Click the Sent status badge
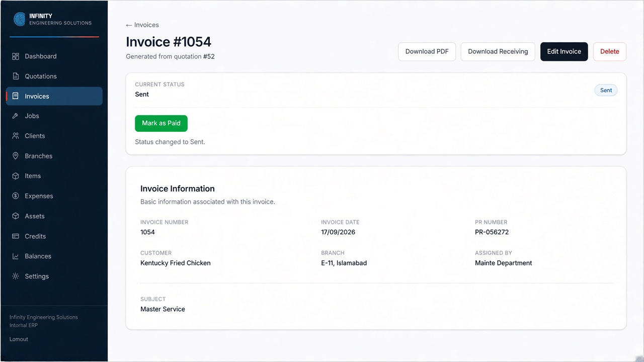The image size is (644, 362). pyautogui.click(x=606, y=90)
